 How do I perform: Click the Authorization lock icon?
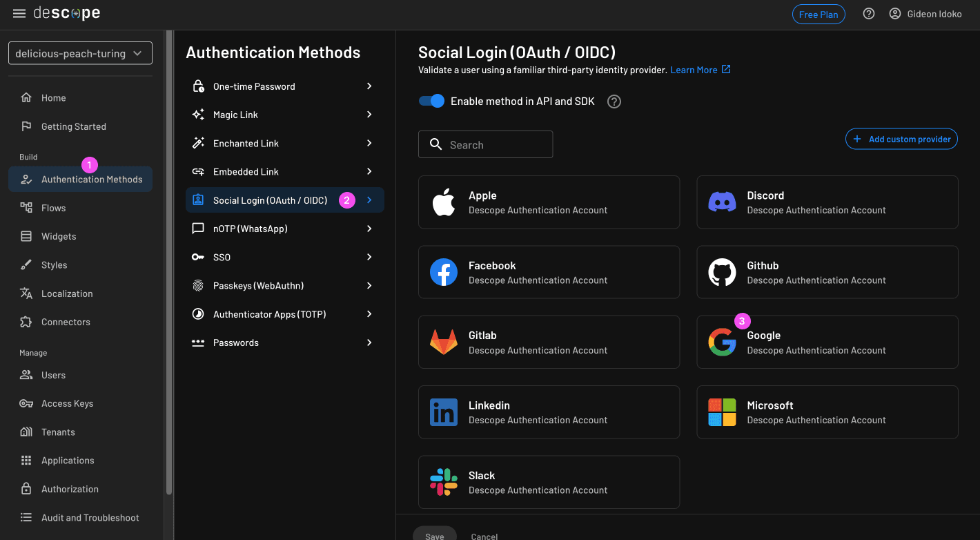point(26,489)
